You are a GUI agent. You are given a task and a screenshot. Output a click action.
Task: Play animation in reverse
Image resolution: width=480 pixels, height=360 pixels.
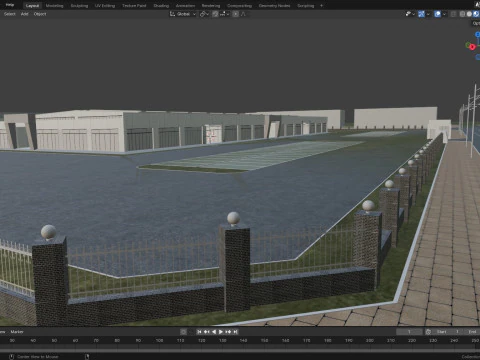pyautogui.click(x=214, y=332)
